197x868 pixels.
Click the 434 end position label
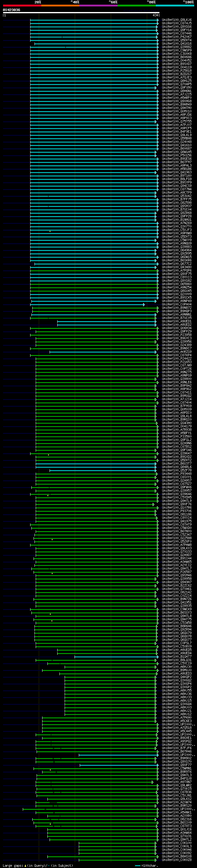(155, 15)
